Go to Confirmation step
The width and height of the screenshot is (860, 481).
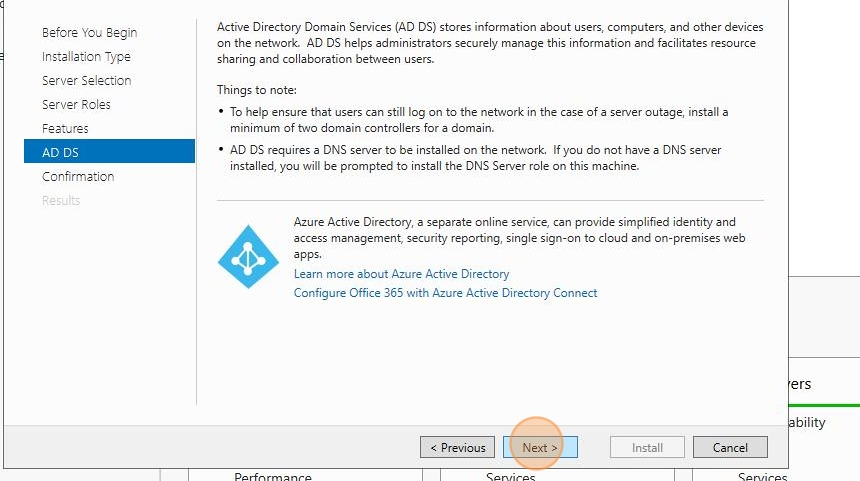tap(78, 177)
